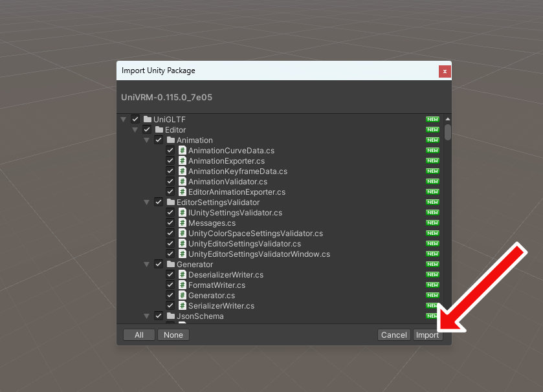Viewport: 543px width, 392px height.
Task: Deselect everything with None button
Action: 173,335
